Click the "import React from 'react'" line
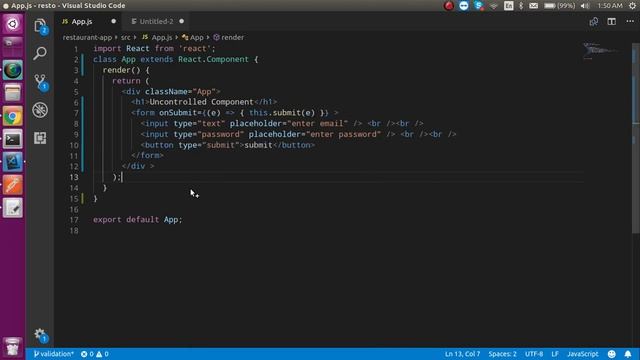Screen dimensions: 640x360 (154, 49)
